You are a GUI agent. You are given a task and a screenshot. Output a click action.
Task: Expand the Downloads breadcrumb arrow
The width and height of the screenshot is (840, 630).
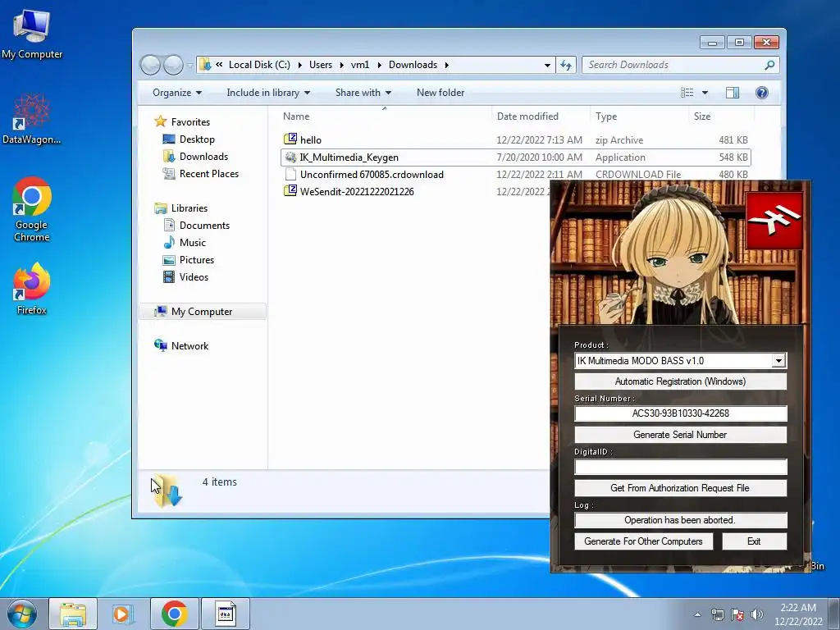[446, 65]
